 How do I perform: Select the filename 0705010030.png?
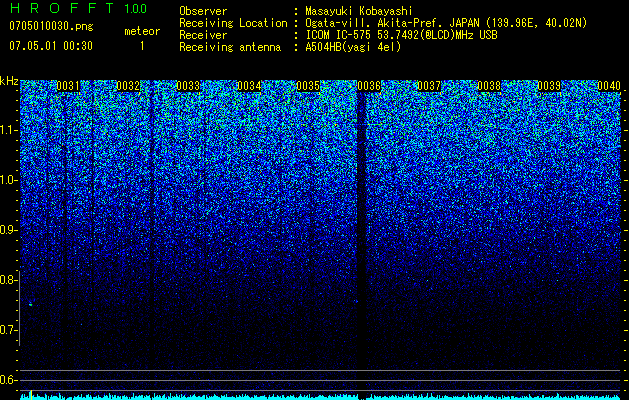click(x=51, y=26)
